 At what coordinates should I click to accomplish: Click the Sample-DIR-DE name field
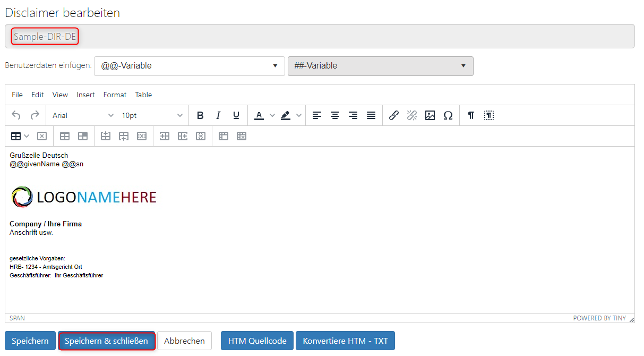point(319,37)
